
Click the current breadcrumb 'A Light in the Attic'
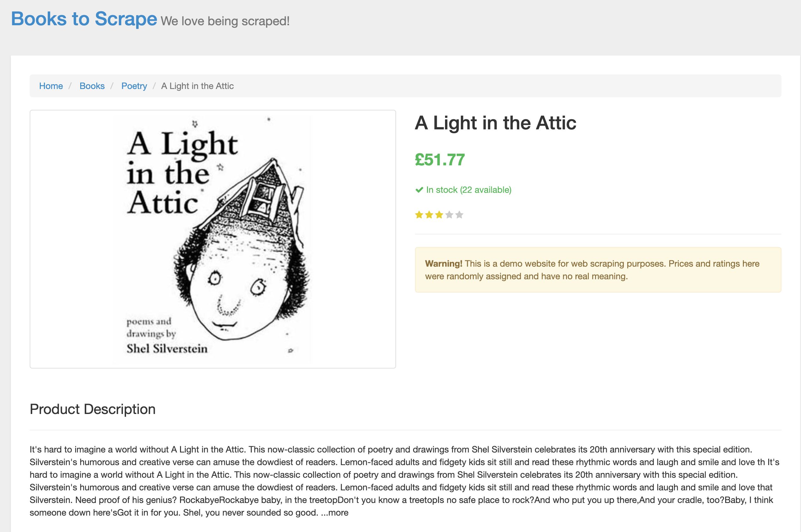197,86
